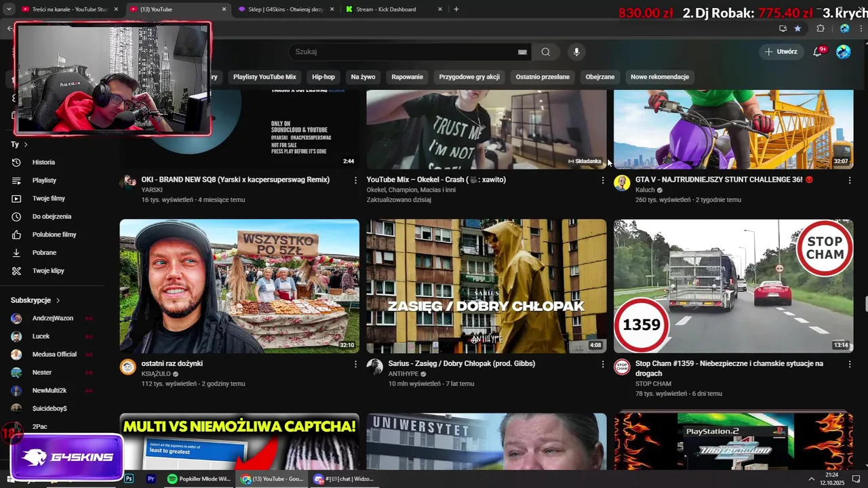This screenshot has height=488, width=868.
Task: Open STOP CHAM channel avatar
Action: click(622, 367)
